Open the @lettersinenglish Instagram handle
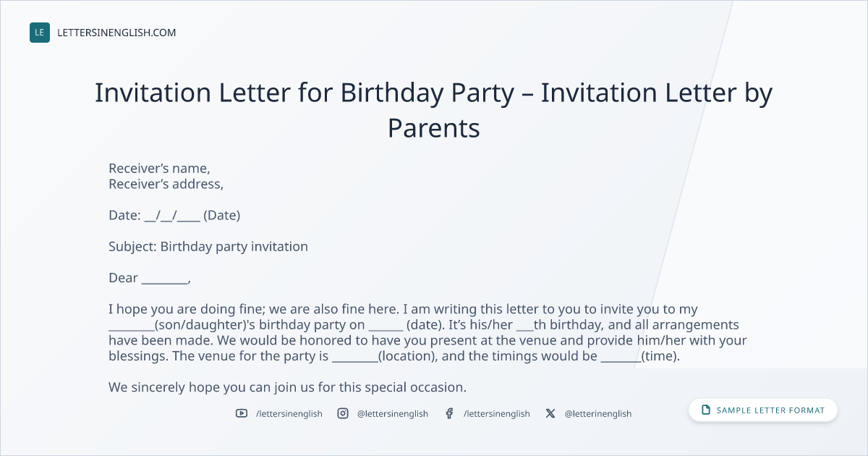868x456 pixels. pos(393,413)
